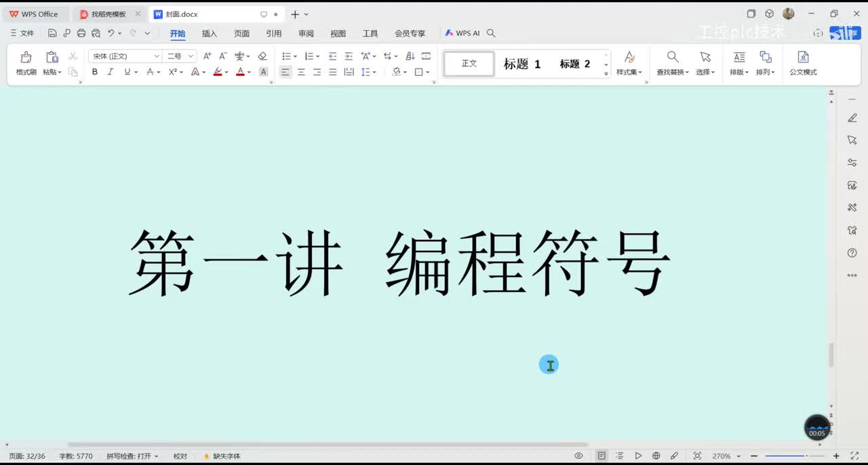Switch to web layout globe icon in status bar
This screenshot has width=868, height=465.
pos(656,456)
